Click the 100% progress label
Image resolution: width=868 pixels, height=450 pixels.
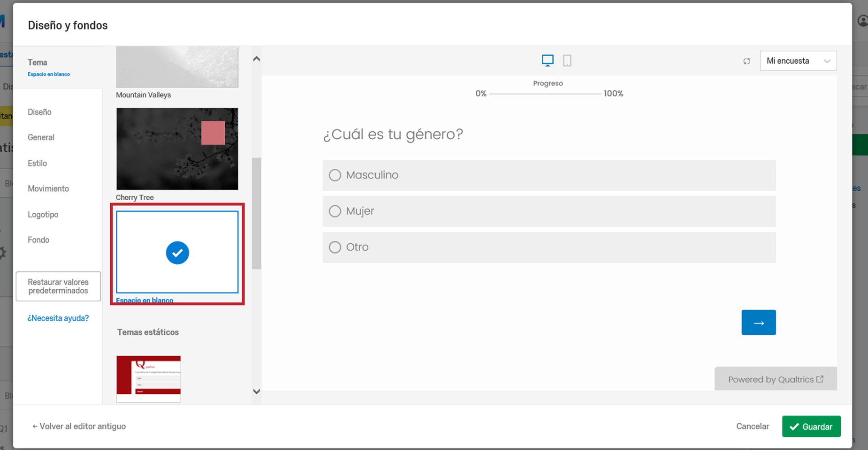click(613, 94)
